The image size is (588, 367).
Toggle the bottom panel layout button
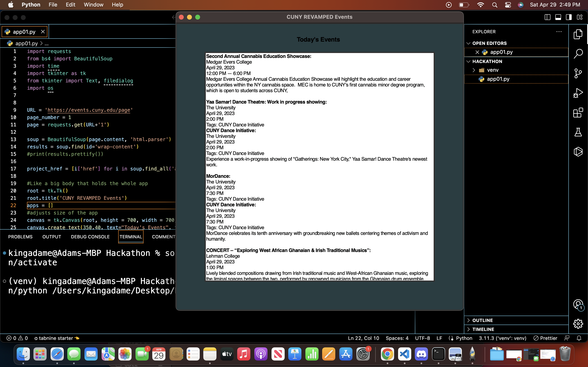tap(558, 17)
